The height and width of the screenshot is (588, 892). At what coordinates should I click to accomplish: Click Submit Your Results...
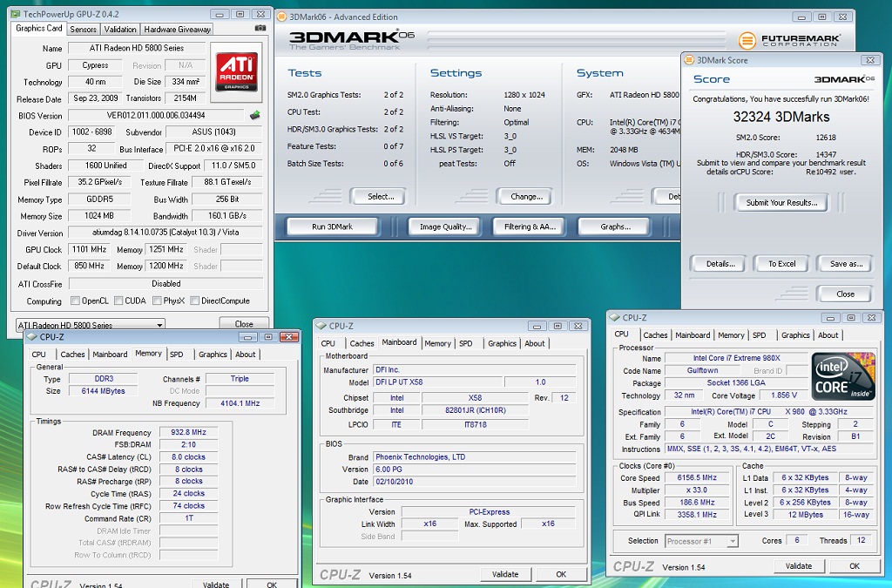(x=781, y=202)
